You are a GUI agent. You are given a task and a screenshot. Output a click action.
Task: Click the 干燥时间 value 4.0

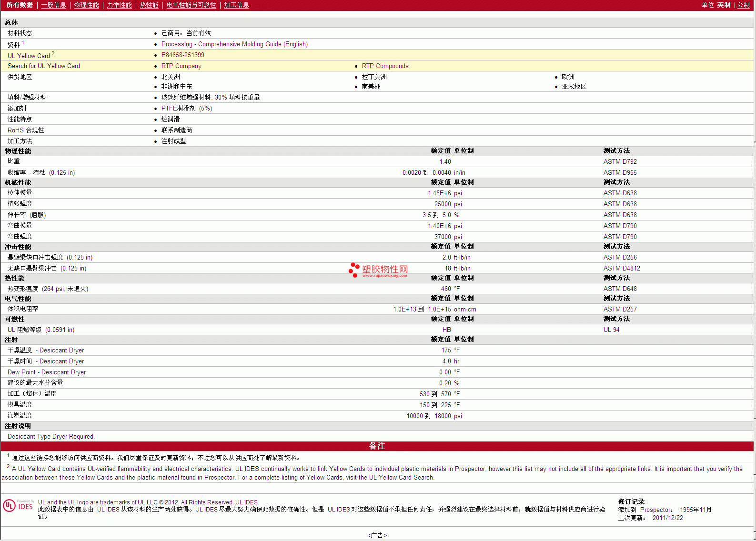[x=446, y=361]
